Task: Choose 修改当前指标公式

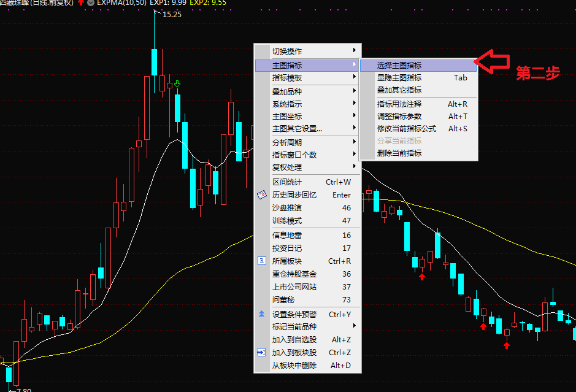Action: tap(418, 129)
